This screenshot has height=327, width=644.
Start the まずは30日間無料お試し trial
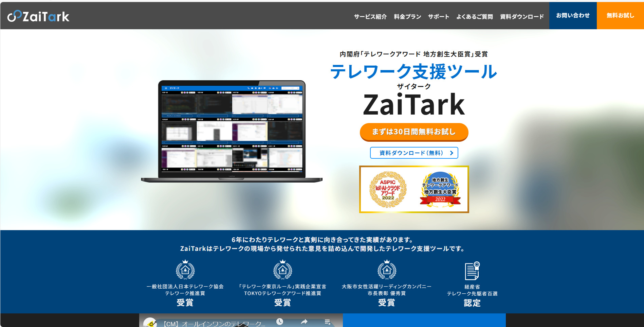(414, 132)
